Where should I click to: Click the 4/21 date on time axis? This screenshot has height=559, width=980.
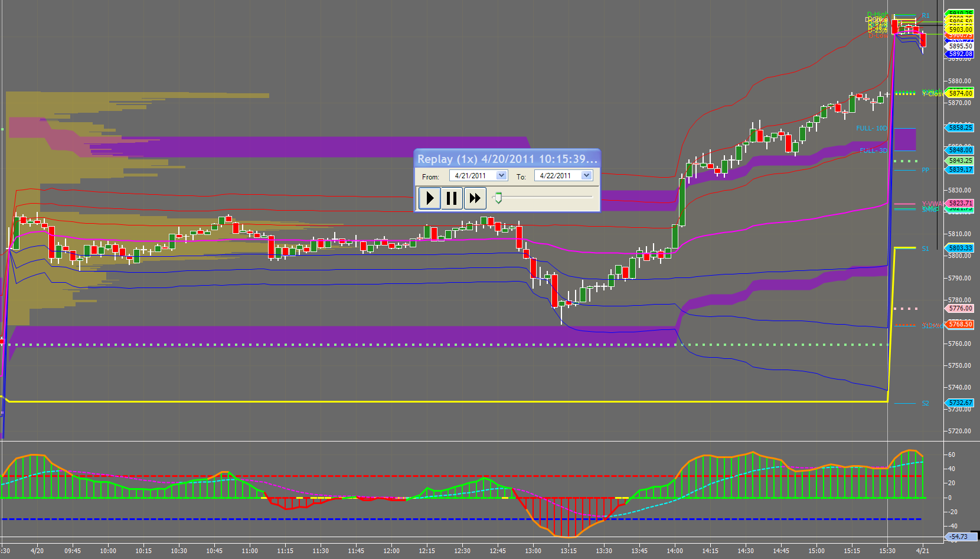pyautogui.click(x=923, y=551)
